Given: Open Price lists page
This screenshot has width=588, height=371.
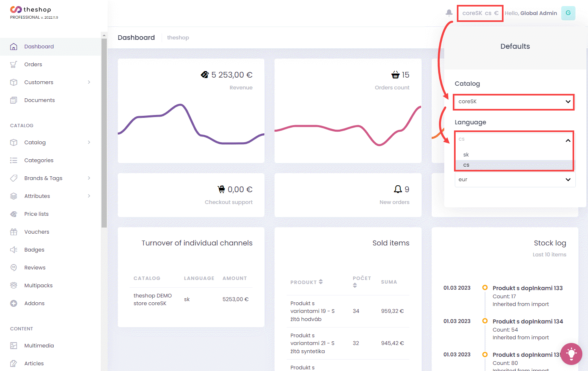Looking at the screenshot, I should point(37,214).
